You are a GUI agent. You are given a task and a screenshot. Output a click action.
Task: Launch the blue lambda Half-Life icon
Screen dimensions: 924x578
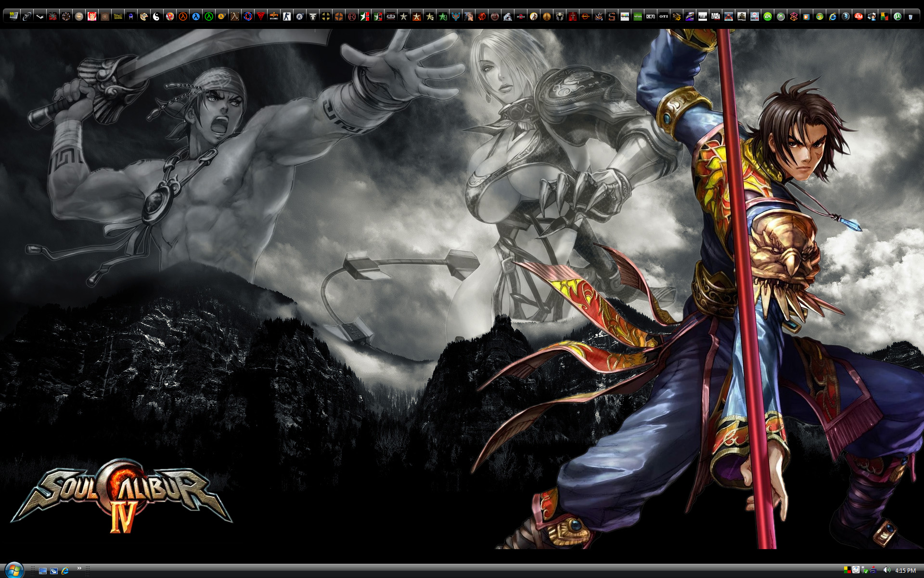[x=196, y=16]
